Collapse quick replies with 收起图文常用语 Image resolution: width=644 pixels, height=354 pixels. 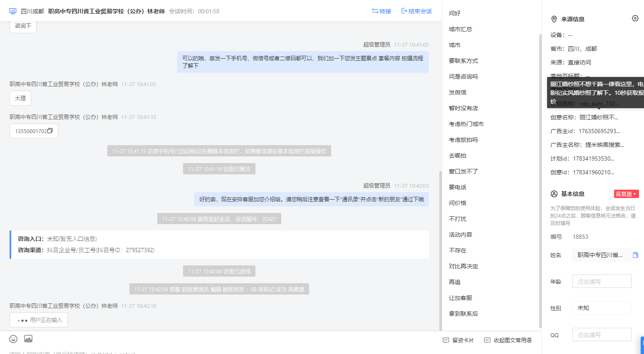[x=508, y=340]
